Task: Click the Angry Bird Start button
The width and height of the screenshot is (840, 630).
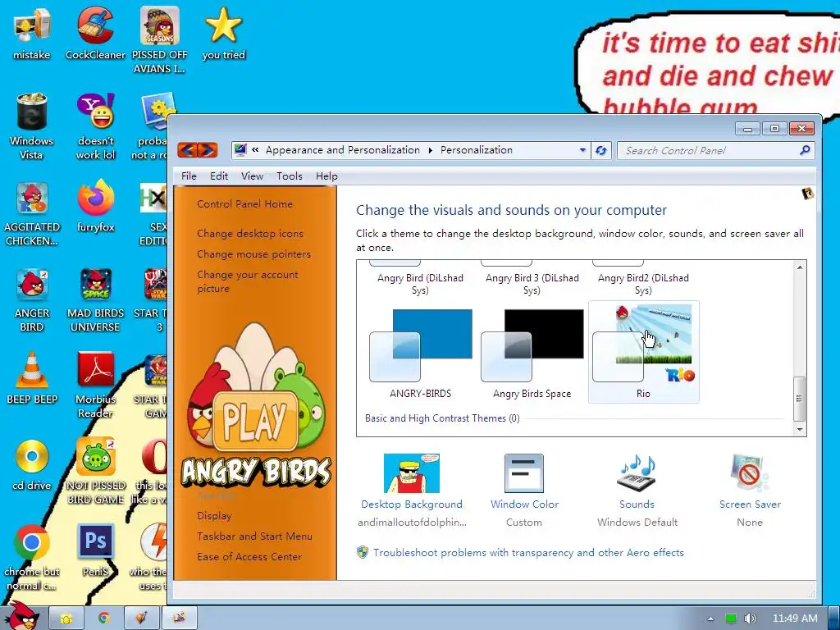Action: click(x=22, y=616)
